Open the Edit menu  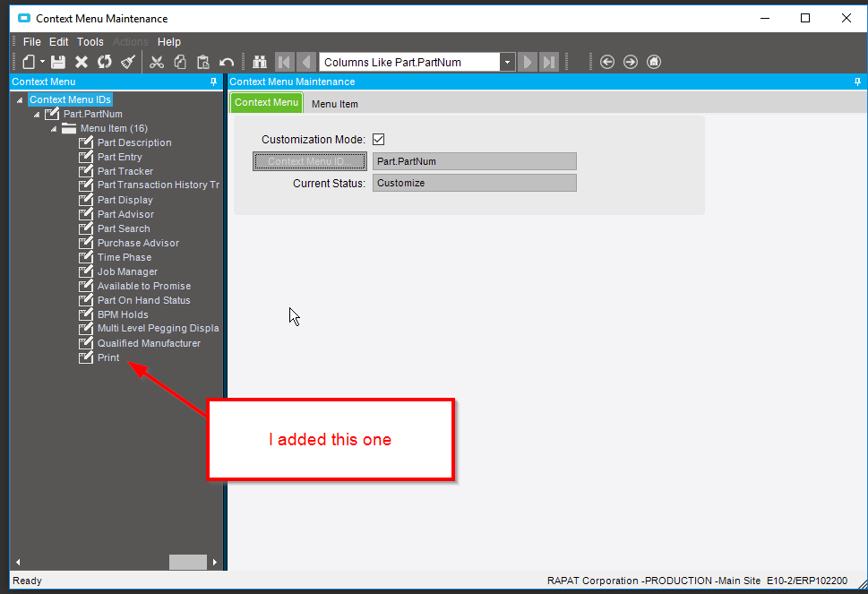[x=59, y=42]
